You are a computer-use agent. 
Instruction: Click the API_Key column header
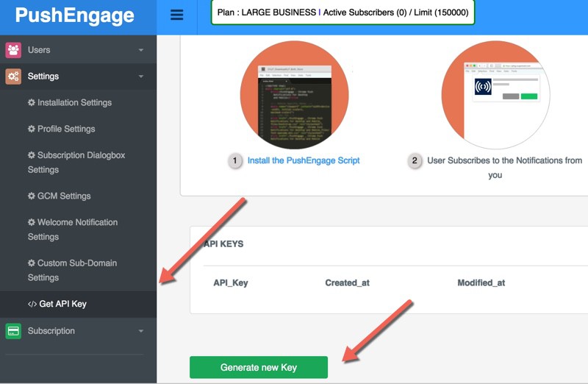[x=231, y=282]
